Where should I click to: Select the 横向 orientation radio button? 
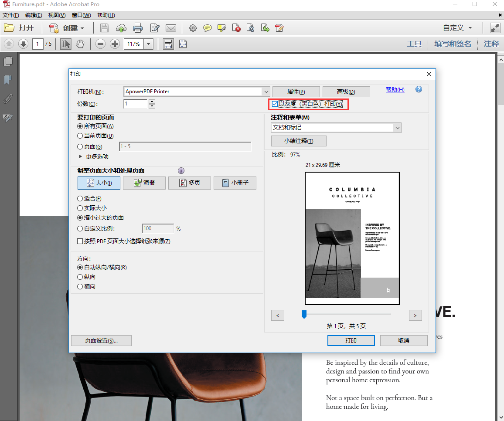click(x=80, y=286)
